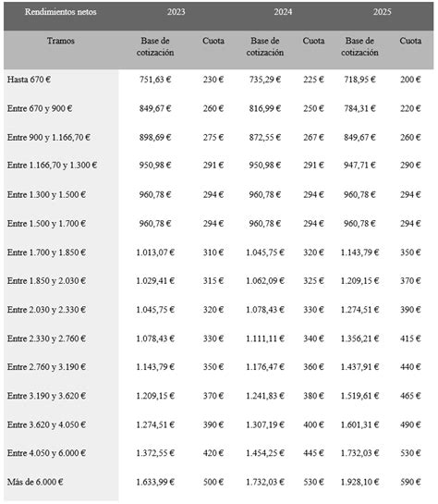Select the 'Más de 6.000 €' row label
Image resolution: width=438 pixels, height=504 pixels.
[35, 482]
